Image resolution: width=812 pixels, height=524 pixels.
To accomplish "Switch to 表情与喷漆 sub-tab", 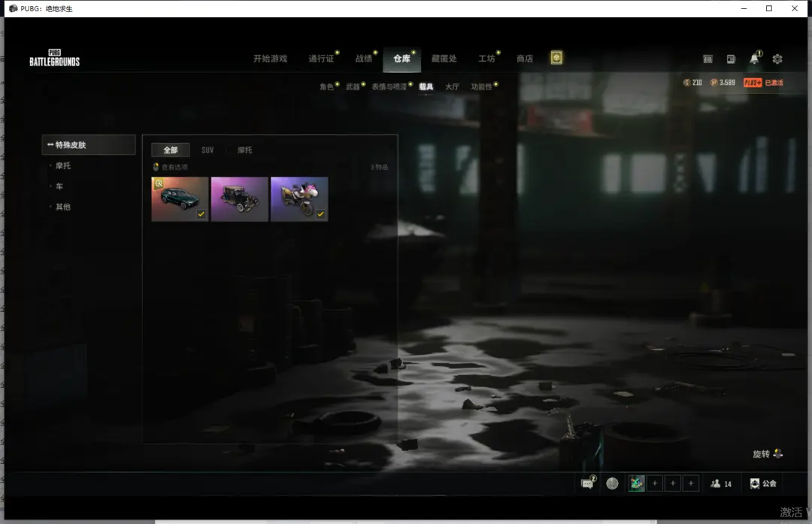I will click(389, 86).
